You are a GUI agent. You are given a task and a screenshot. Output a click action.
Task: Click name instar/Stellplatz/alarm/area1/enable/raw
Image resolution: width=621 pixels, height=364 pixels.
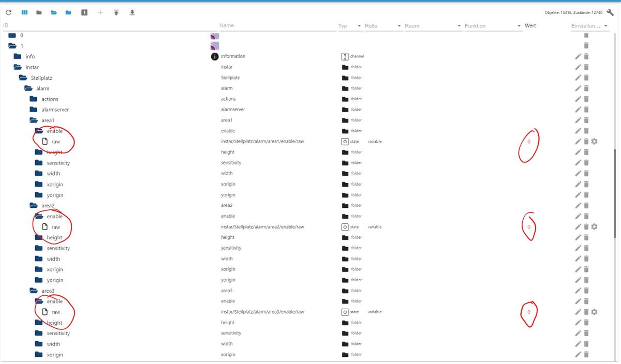[262, 142]
